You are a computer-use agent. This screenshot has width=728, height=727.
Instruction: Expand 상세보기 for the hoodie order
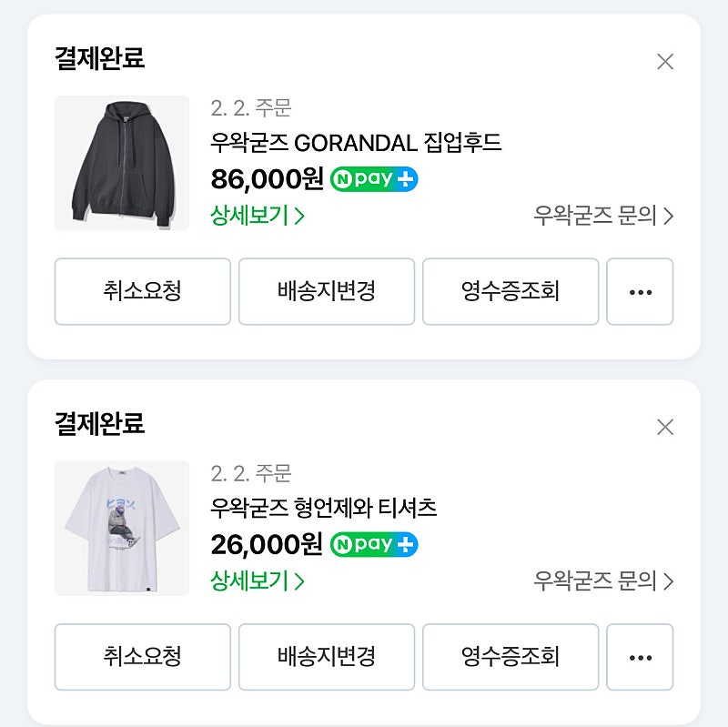click(x=258, y=216)
